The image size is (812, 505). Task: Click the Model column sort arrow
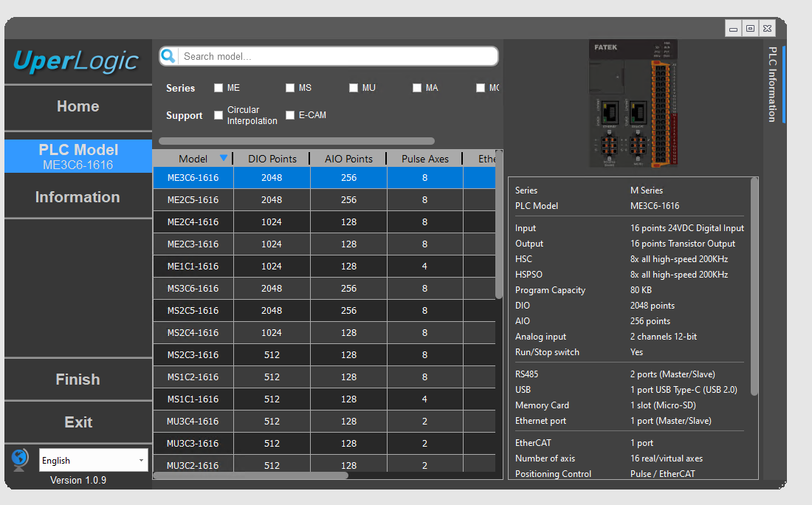click(x=224, y=158)
